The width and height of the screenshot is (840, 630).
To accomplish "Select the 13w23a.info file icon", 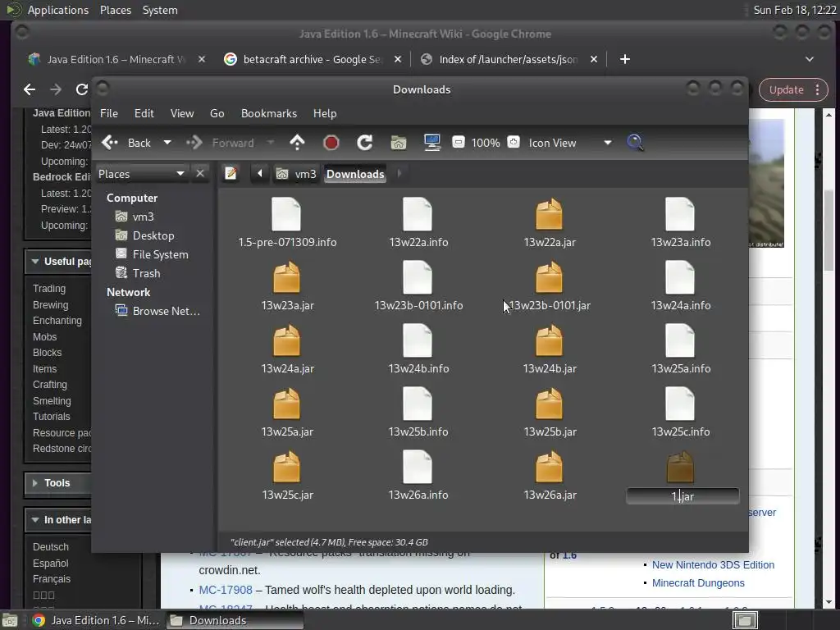I will (x=680, y=214).
